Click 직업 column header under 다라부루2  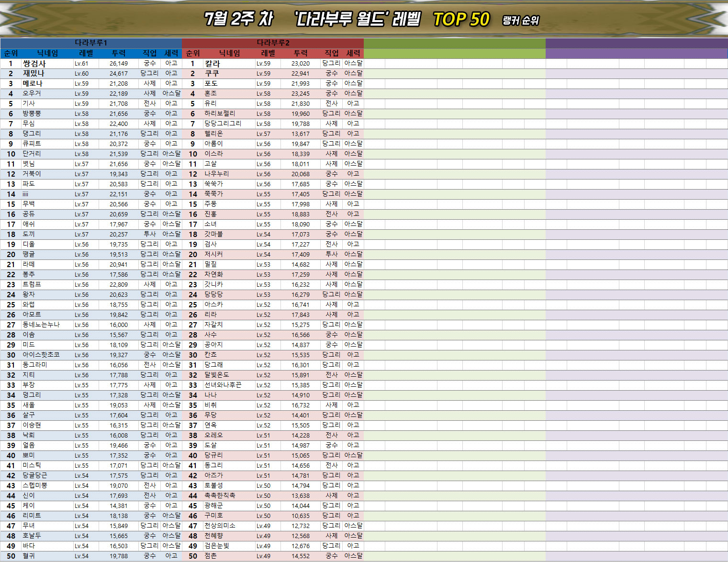[x=331, y=53]
